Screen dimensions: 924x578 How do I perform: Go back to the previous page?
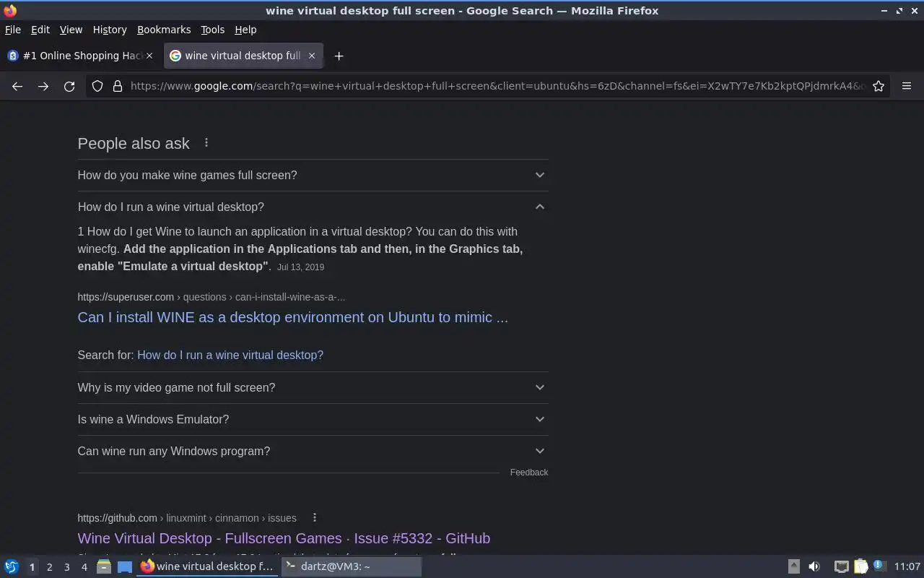pos(17,86)
